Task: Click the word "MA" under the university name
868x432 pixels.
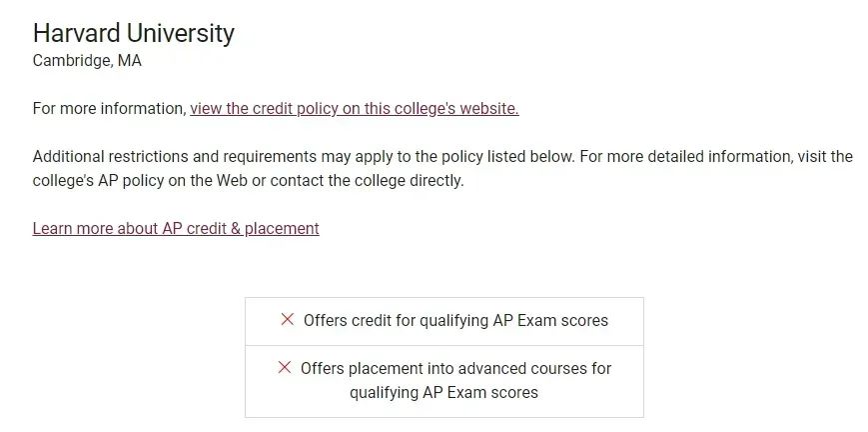Action: point(130,60)
